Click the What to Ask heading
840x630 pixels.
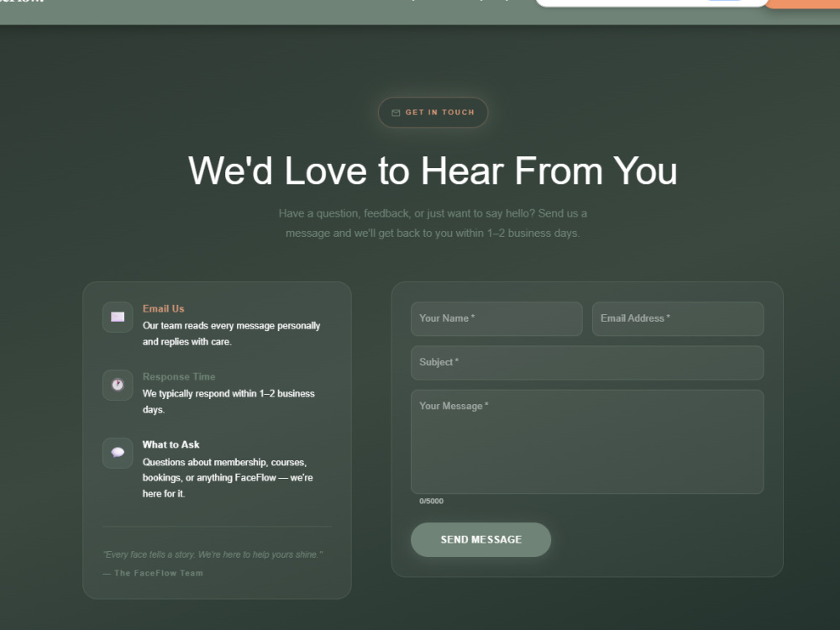click(171, 444)
